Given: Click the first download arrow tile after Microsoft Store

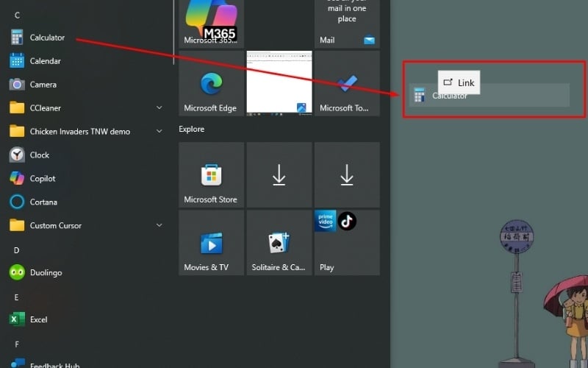Looking at the screenshot, I should [279, 174].
